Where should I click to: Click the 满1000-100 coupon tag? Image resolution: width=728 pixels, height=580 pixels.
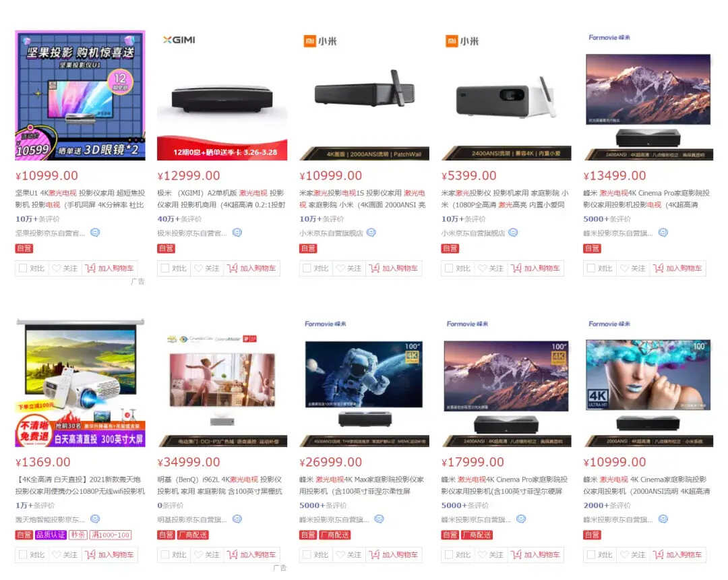click(x=111, y=535)
